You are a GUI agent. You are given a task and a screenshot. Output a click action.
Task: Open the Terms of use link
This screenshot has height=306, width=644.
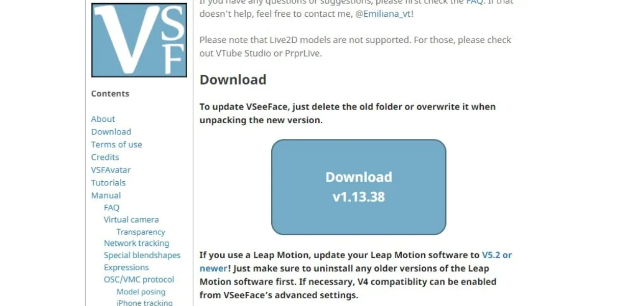(x=117, y=145)
